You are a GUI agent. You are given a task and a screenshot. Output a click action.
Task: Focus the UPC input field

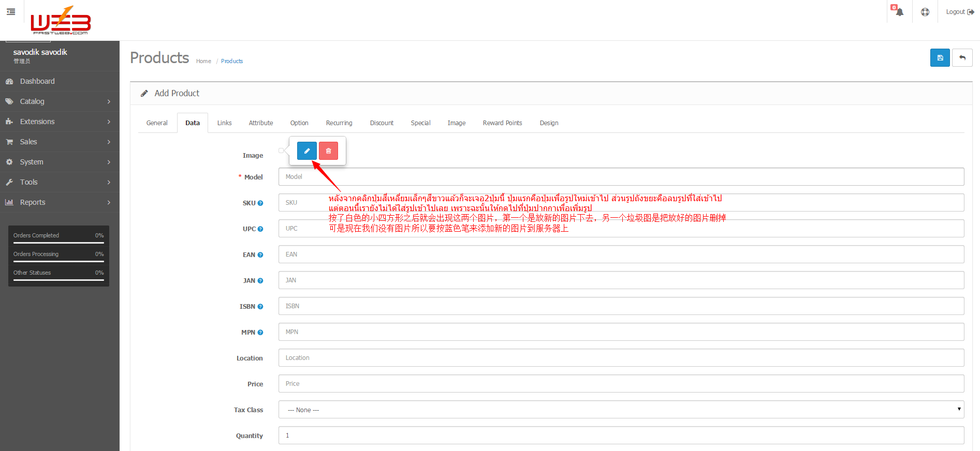click(621, 229)
